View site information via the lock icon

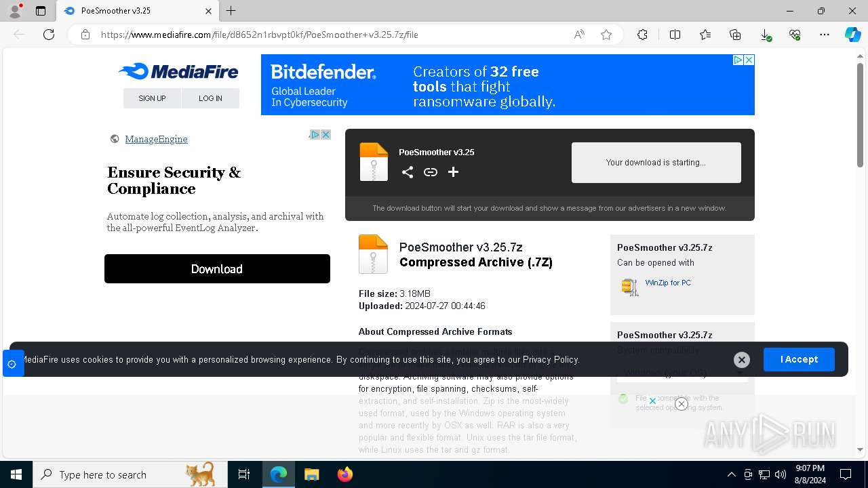tap(85, 35)
